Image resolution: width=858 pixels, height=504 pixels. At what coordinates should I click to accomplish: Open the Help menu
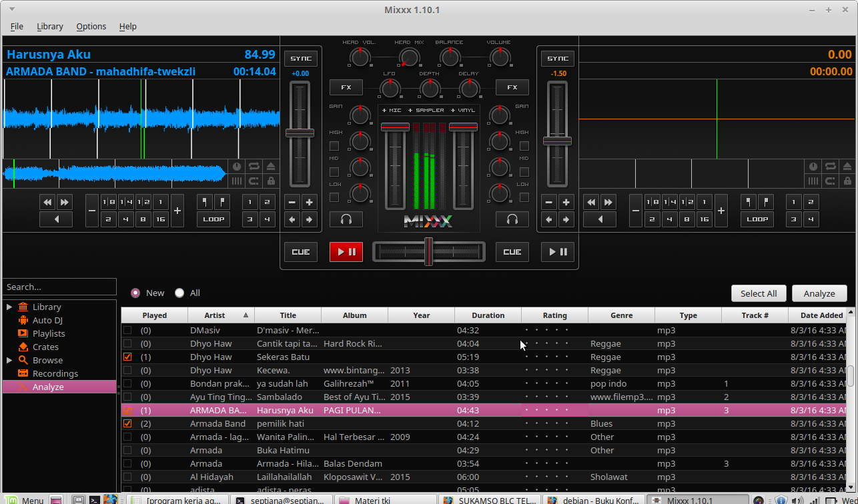128,26
